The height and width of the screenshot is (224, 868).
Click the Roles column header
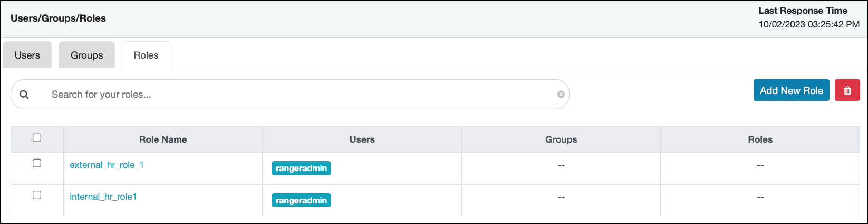pyautogui.click(x=760, y=139)
